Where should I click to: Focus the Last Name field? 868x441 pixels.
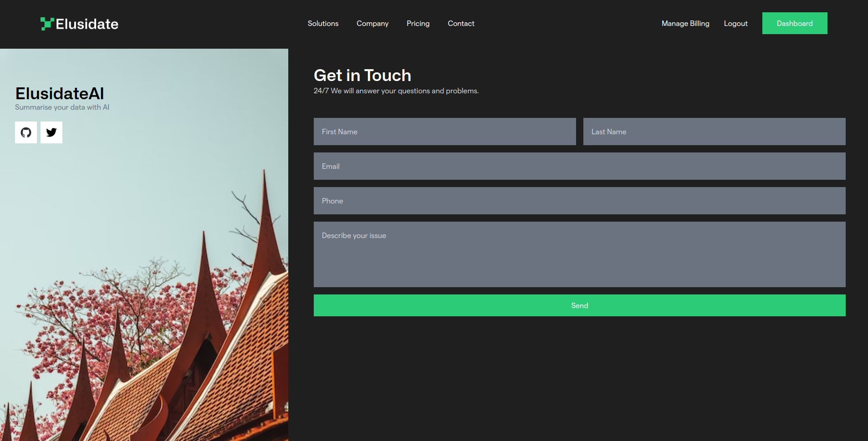715,132
